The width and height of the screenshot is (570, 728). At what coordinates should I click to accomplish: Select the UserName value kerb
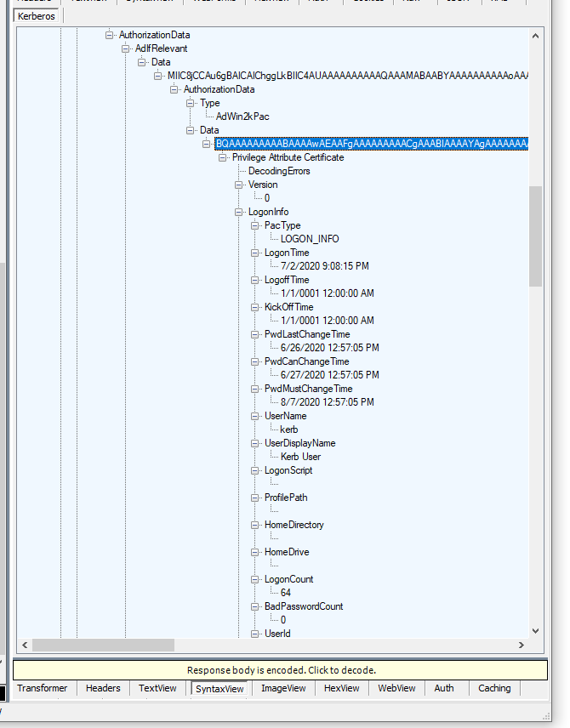pos(289,429)
